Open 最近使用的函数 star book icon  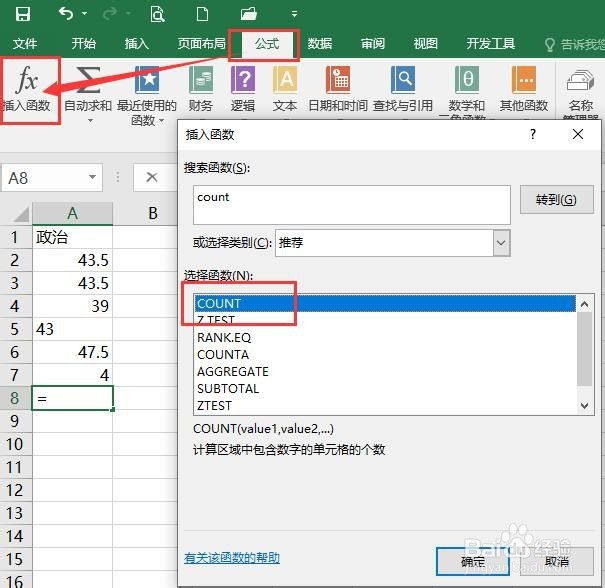coord(147,80)
